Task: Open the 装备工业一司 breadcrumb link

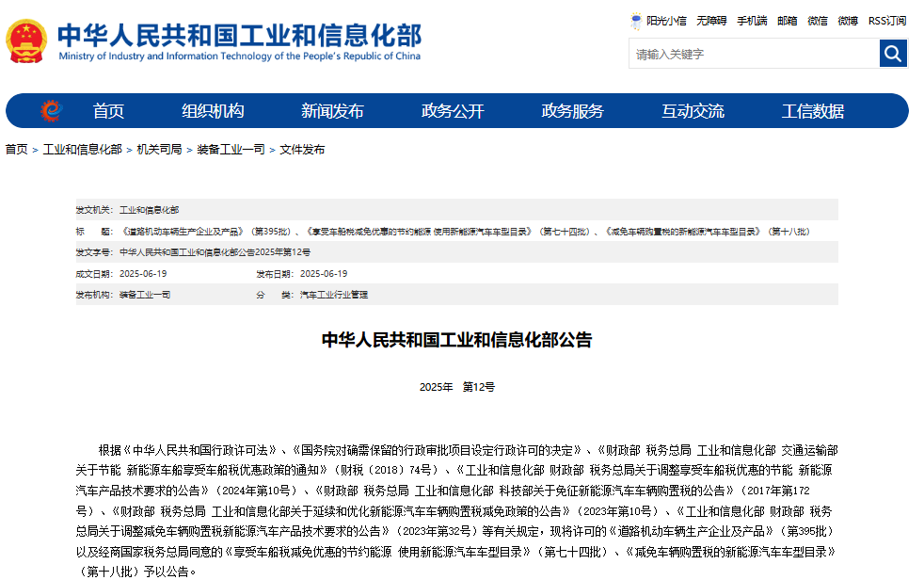Action: pyautogui.click(x=229, y=148)
